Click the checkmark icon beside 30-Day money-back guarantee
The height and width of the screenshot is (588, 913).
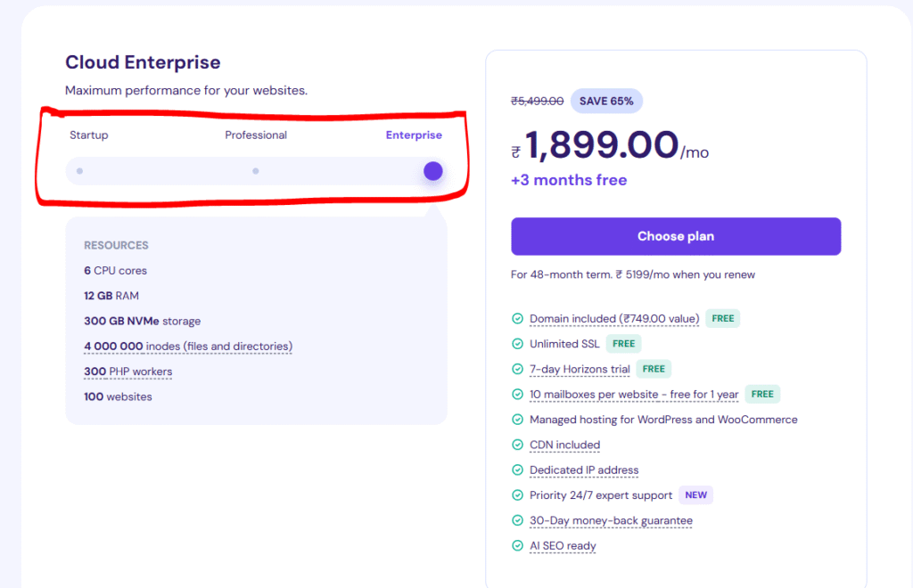pyautogui.click(x=517, y=520)
